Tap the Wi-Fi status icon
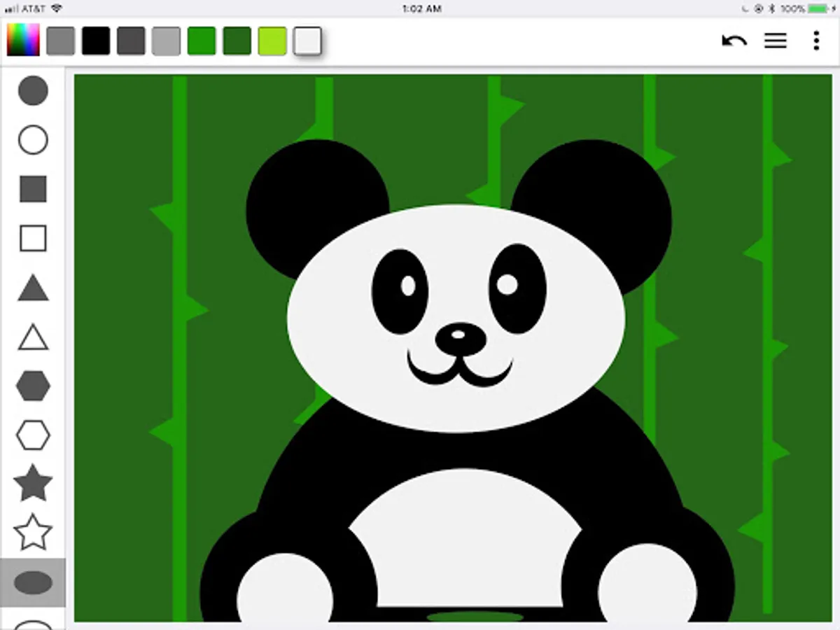Screen dimensions: 840x630 tap(57, 8)
